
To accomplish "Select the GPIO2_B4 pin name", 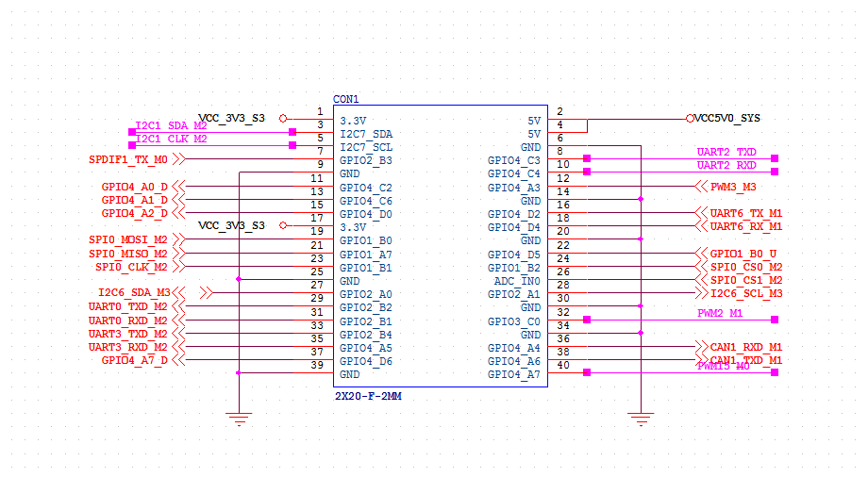I will point(366,336).
